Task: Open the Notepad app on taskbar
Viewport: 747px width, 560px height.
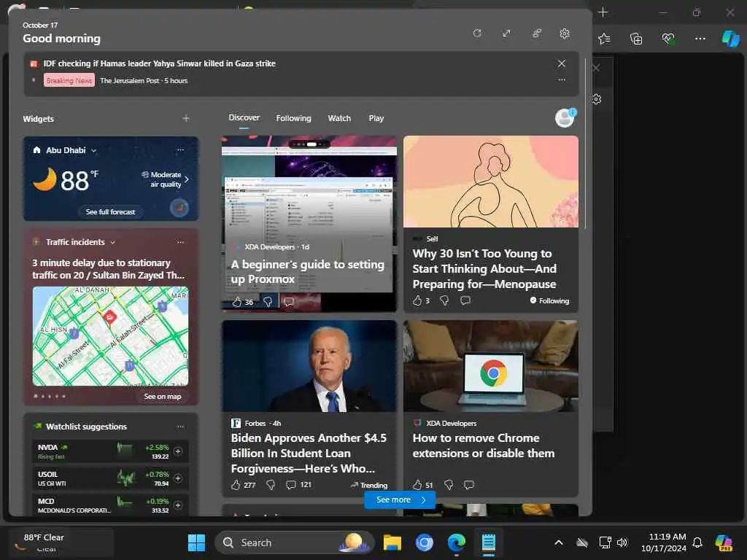Action: [488, 542]
